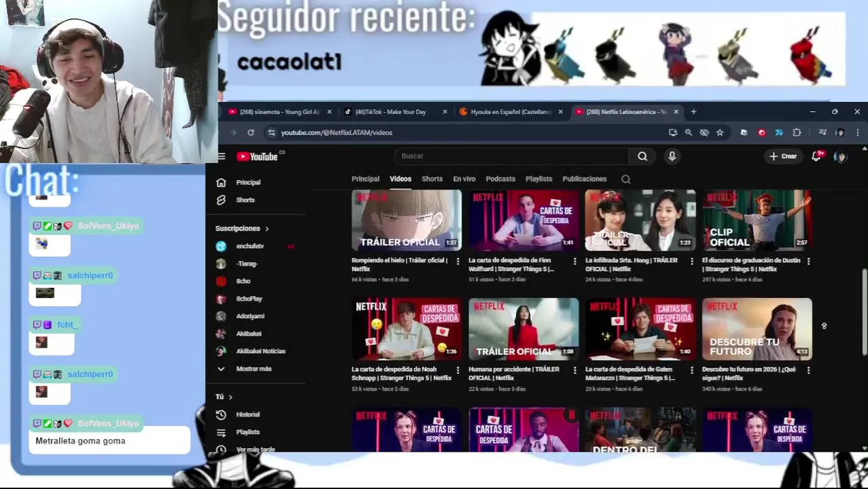Viewport: 868px width, 489px height.
Task: Open options for Gaten Matarazzo carta video
Action: coord(691,369)
